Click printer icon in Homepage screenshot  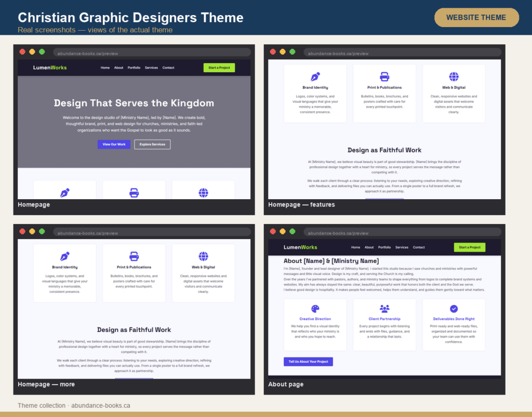[x=134, y=193]
